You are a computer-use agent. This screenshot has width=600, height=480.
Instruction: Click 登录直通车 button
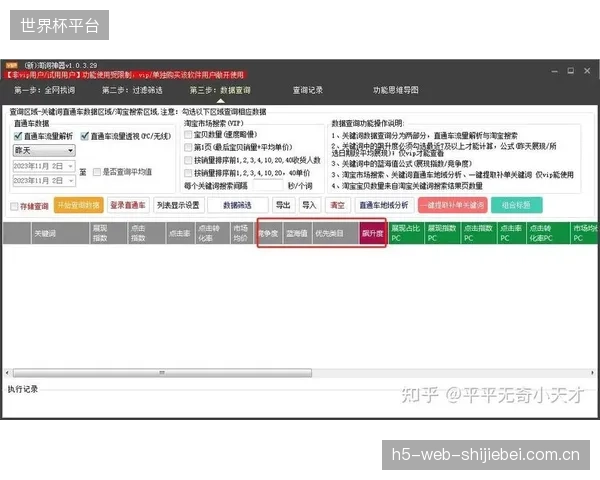tap(128, 205)
